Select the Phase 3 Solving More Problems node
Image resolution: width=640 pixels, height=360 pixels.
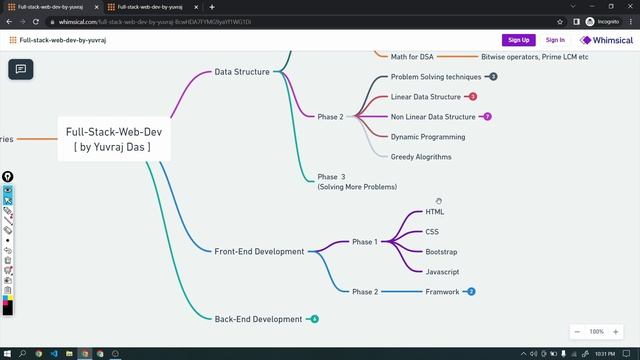357,182
